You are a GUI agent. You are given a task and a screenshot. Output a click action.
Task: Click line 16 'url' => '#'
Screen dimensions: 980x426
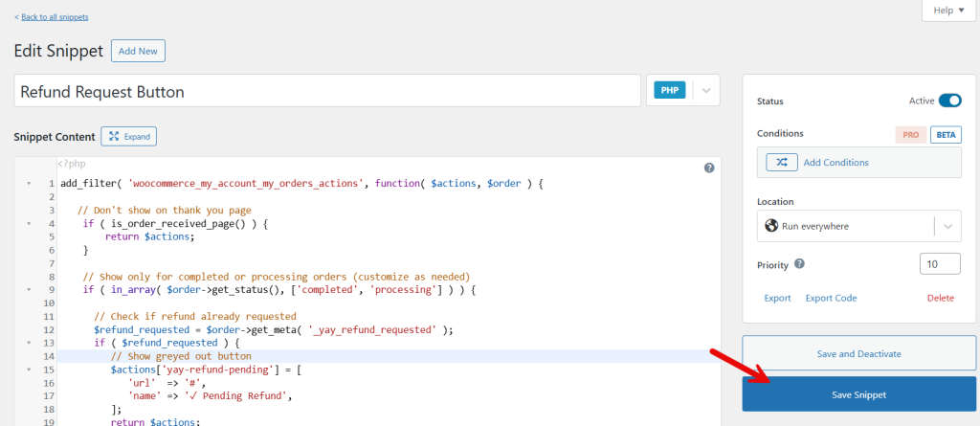[x=167, y=383]
